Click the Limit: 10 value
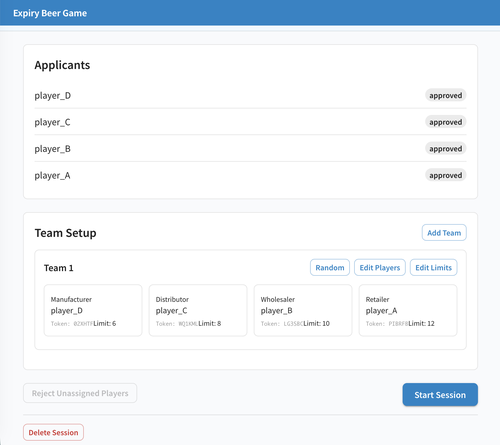Image resolution: width=500 pixels, height=445 pixels. click(x=316, y=323)
